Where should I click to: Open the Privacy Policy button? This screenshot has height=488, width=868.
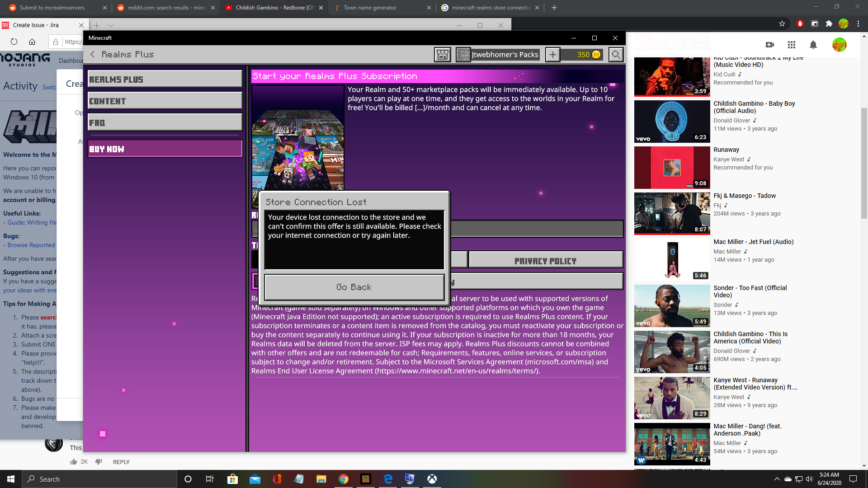point(546,261)
